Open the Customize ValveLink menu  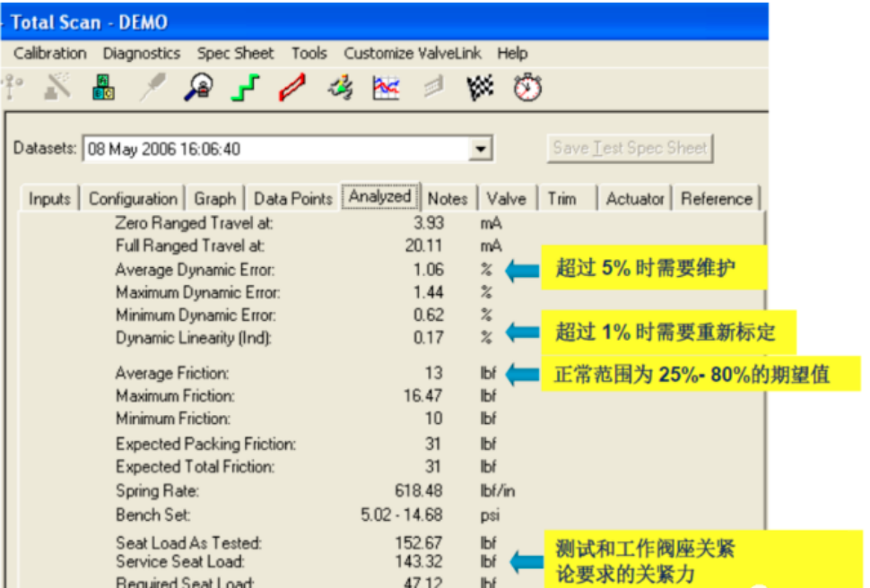point(413,54)
